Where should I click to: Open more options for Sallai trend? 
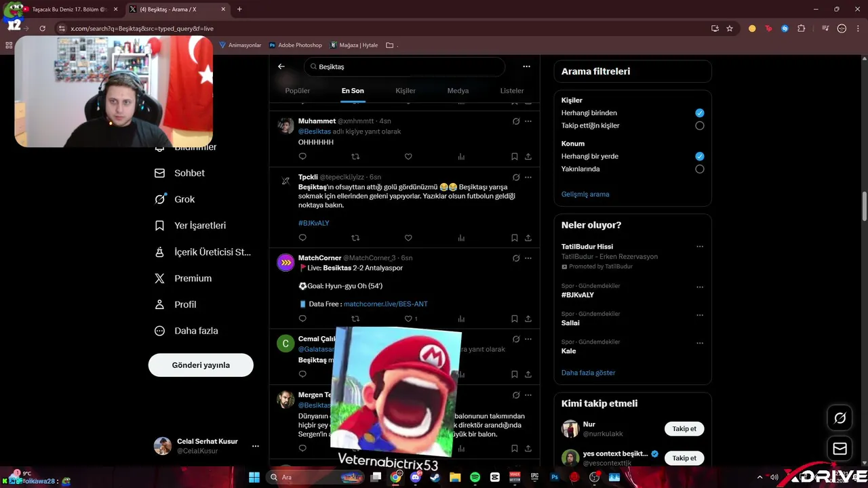pyautogui.click(x=700, y=315)
